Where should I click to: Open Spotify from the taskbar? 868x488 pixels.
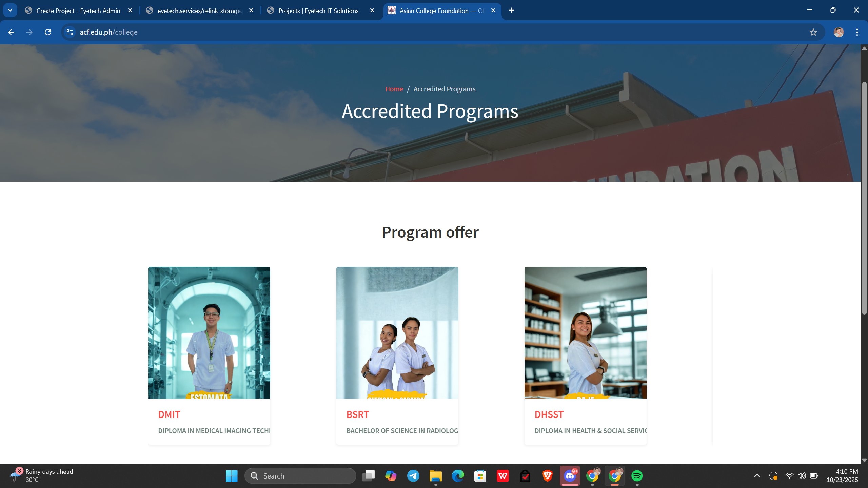click(x=637, y=476)
